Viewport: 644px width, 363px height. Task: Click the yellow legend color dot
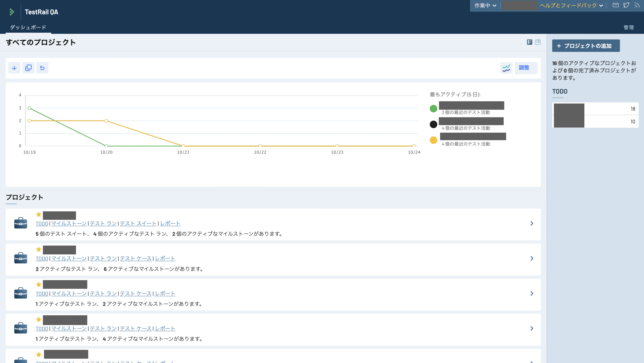[433, 140]
